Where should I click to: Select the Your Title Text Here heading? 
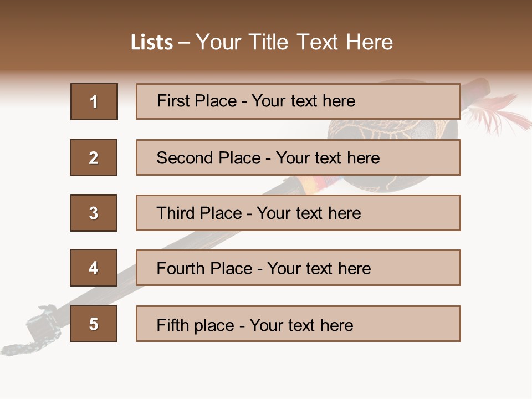click(x=294, y=42)
